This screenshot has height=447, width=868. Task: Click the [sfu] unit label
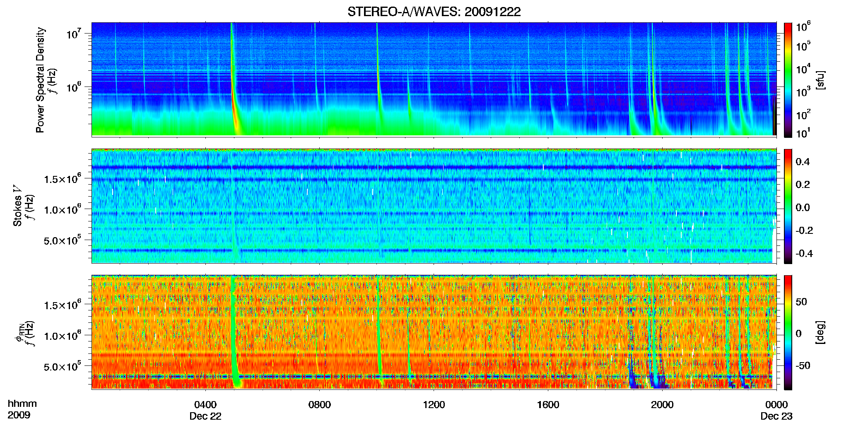tap(820, 80)
